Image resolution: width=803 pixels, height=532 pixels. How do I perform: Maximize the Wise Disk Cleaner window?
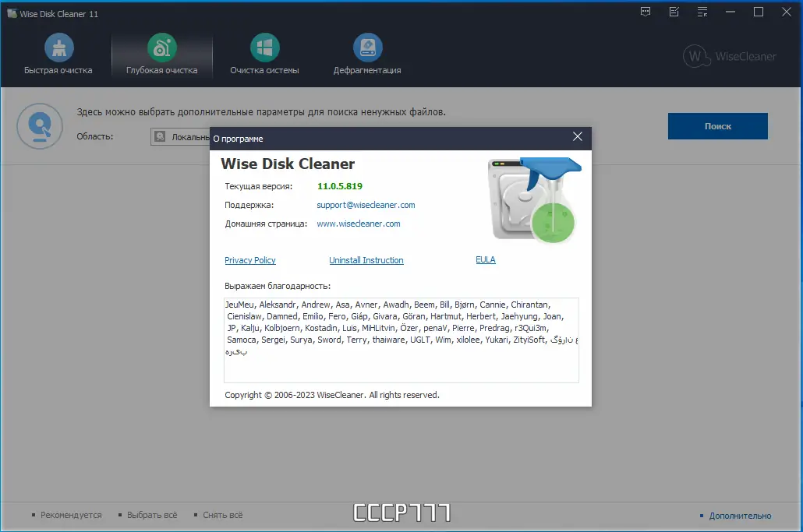[x=759, y=12]
